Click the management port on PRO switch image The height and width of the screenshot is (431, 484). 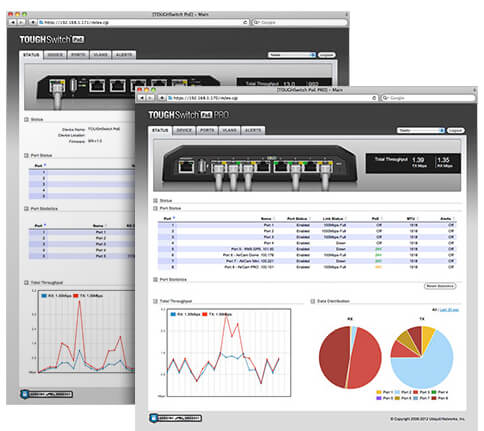pyautogui.click(x=186, y=166)
